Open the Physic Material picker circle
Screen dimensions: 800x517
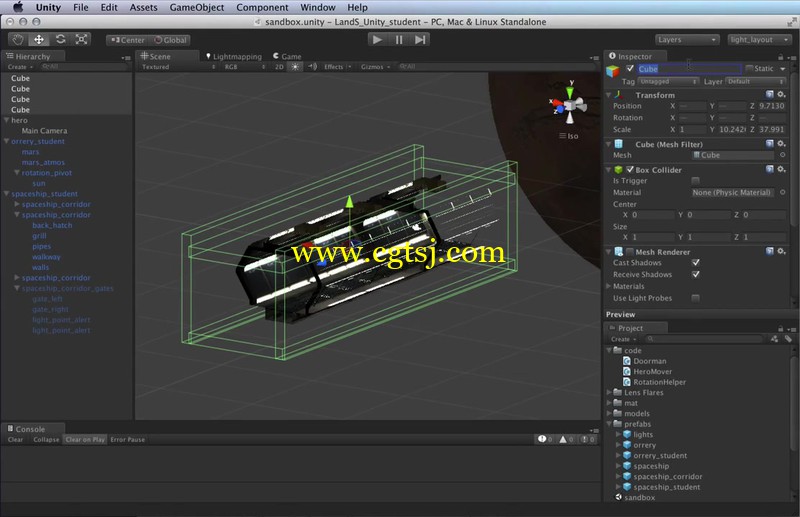tap(783, 192)
